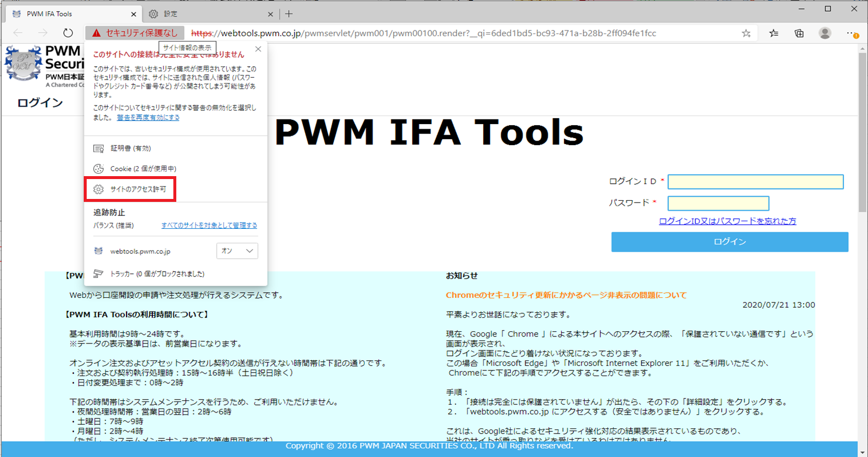The image size is (868, 457).
Task: Click the browser back arrow
Action: coord(18,33)
